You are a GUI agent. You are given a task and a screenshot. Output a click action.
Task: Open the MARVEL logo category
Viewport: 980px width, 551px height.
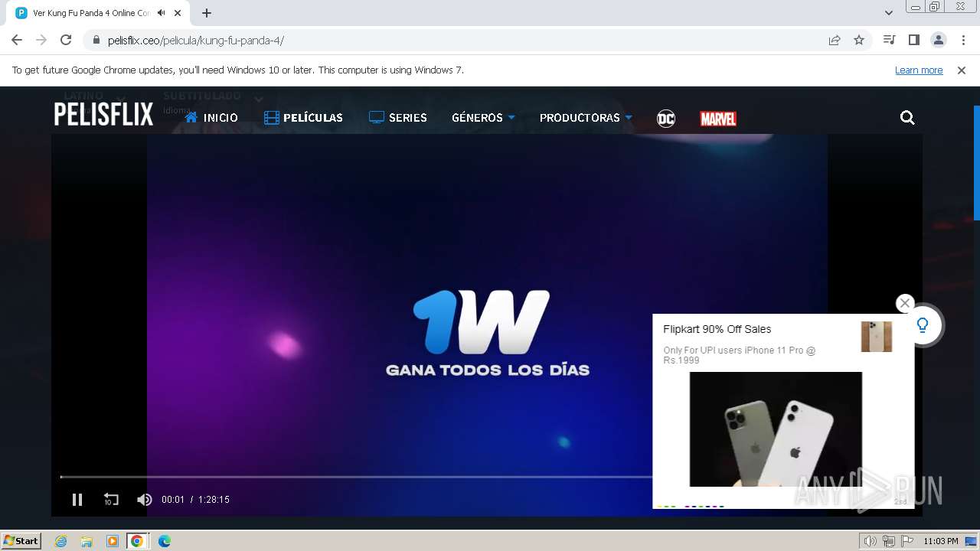tap(718, 119)
